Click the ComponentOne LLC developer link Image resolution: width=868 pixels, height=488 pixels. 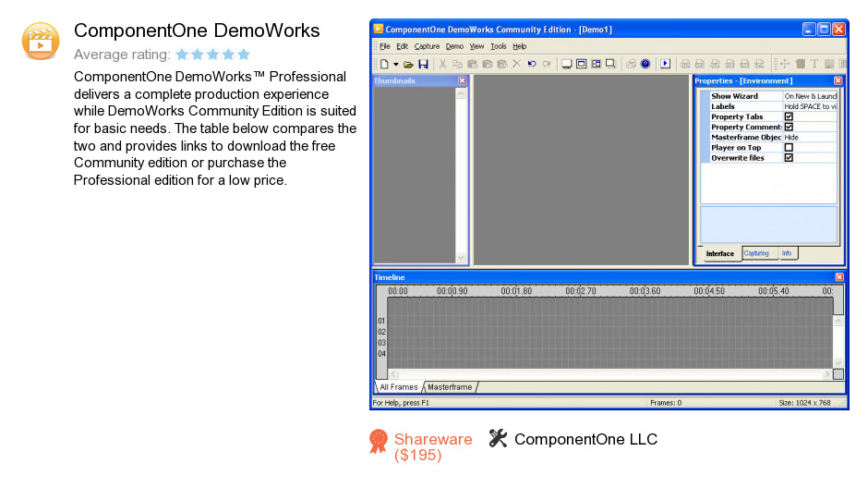click(585, 439)
